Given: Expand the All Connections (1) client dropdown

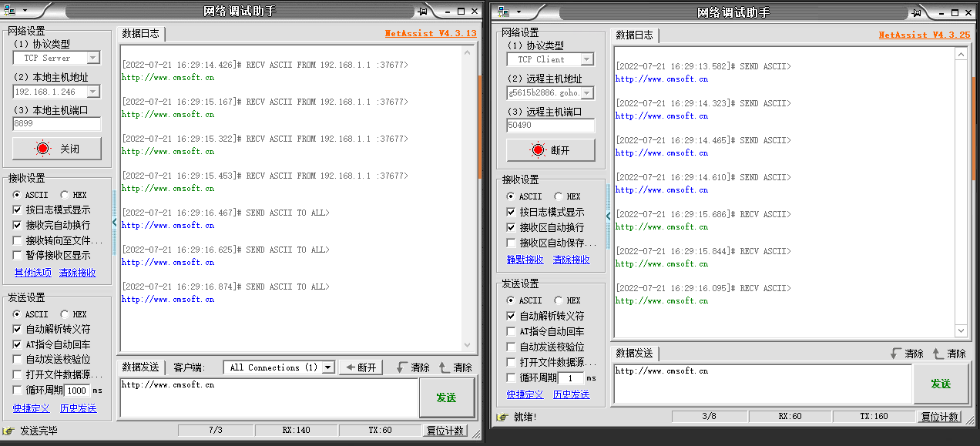Looking at the screenshot, I should (x=327, y=367).
